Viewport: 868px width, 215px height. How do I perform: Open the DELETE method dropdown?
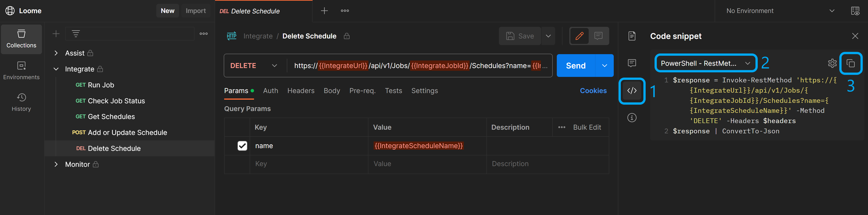[254, 66]
